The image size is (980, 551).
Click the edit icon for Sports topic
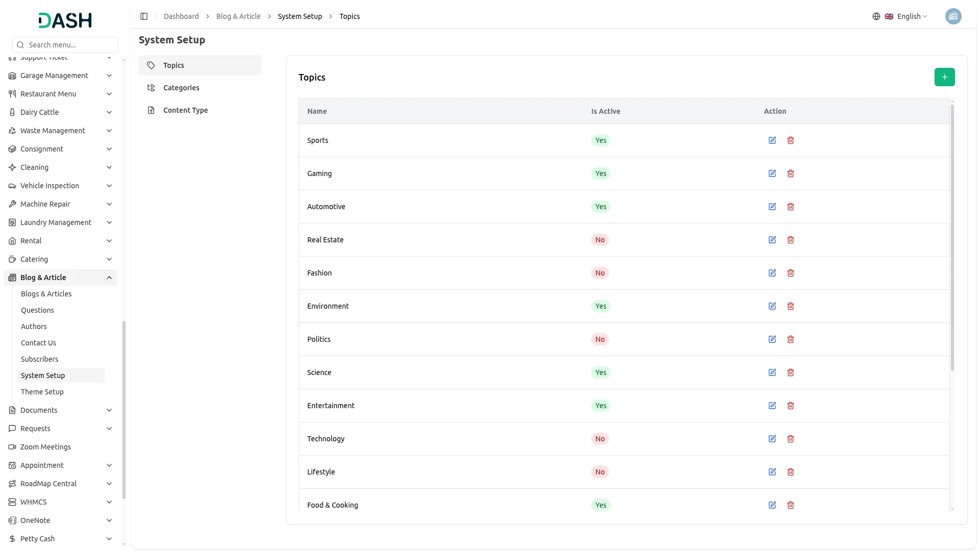(x=772, y=140)
